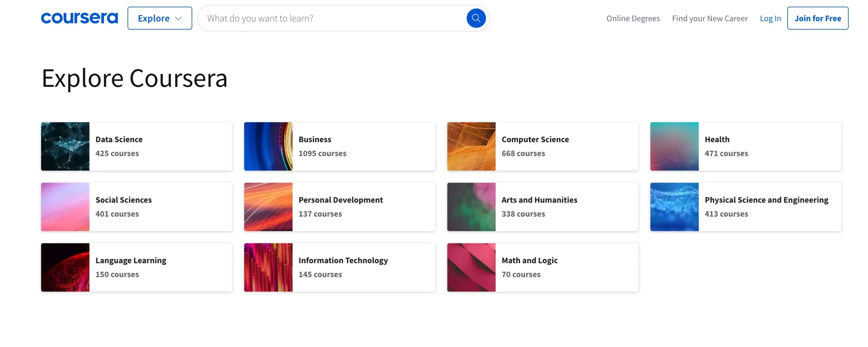Open the Computer Science thumbnail image
The image size is (868, 347).
471,146
